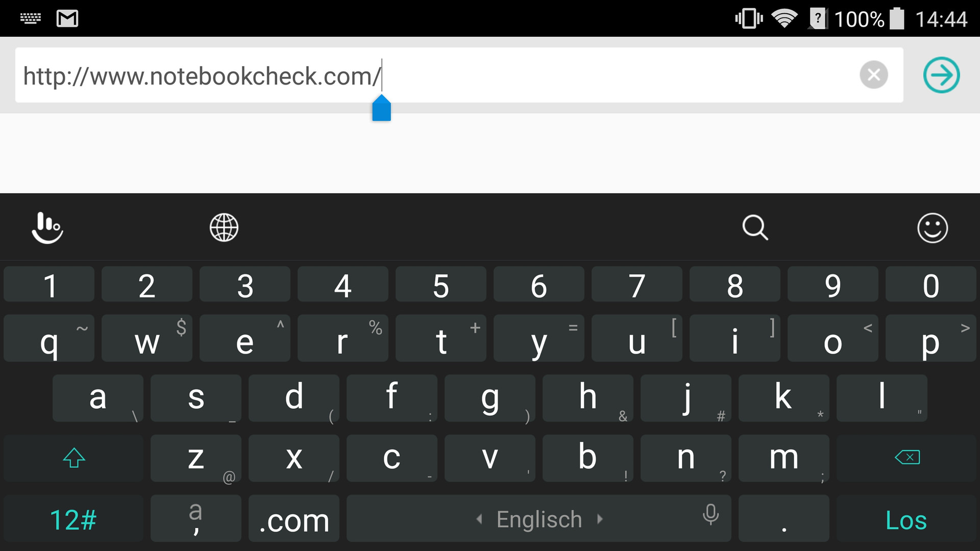Image resolution: width=980 pixels, height=551 pixels.
Task: Click inside the URL address field
Action: coord(459,75)
